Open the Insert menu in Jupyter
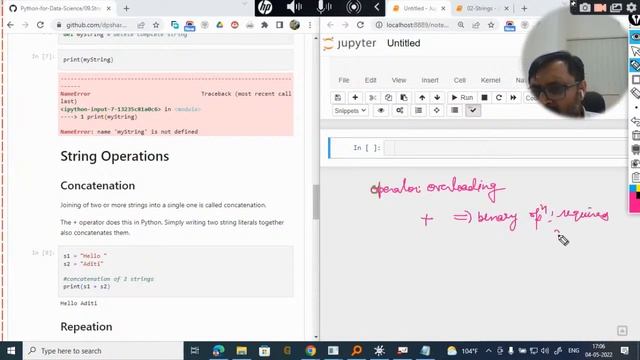 (430, 80)
